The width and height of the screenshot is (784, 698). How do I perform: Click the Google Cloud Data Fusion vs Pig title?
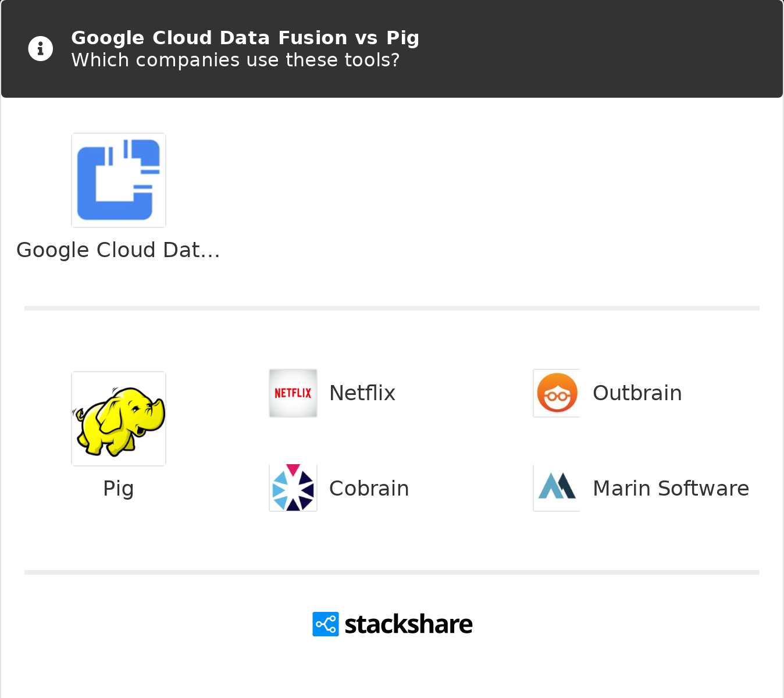(245, 38)
